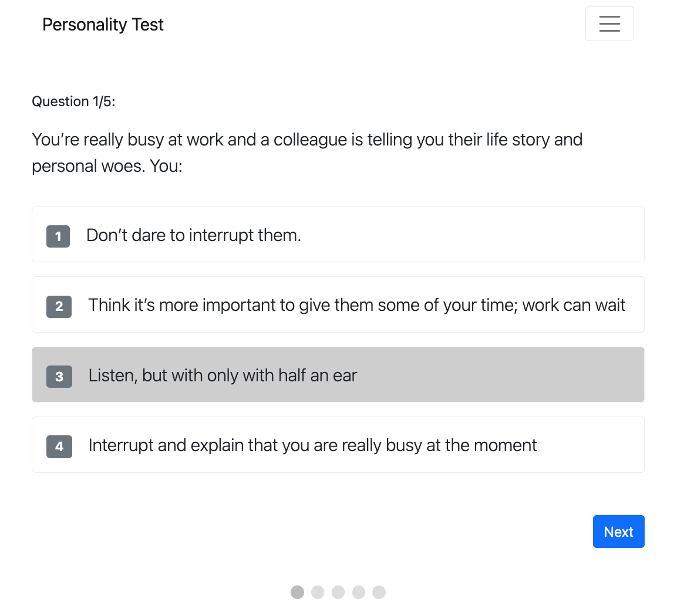
Task: Choose the answer about giving them your time
Action: (338, 304)
